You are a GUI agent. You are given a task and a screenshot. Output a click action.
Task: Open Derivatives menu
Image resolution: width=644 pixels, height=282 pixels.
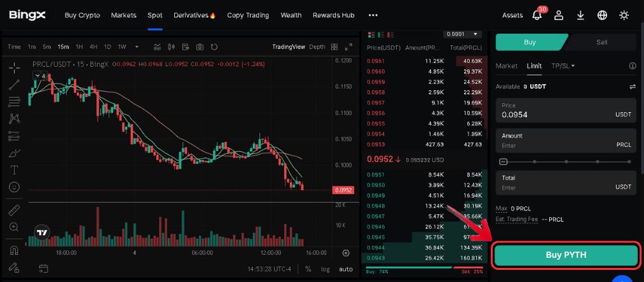tap(195, 15)
